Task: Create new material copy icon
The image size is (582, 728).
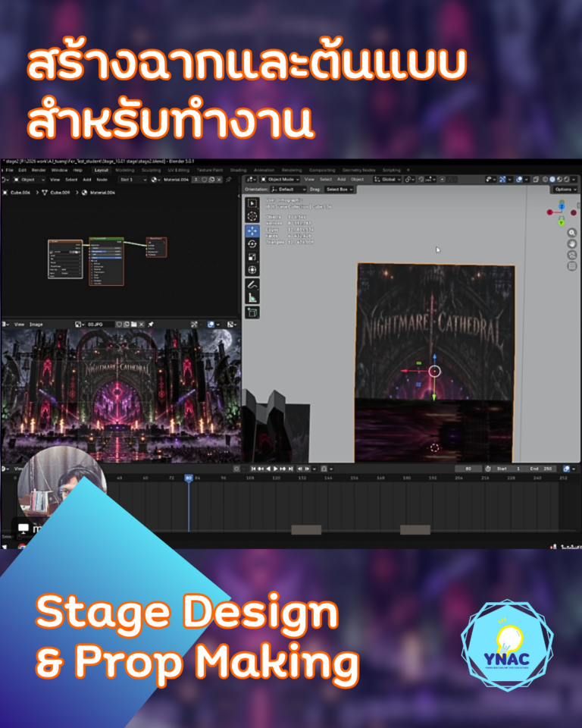Action: pos(211,180)
